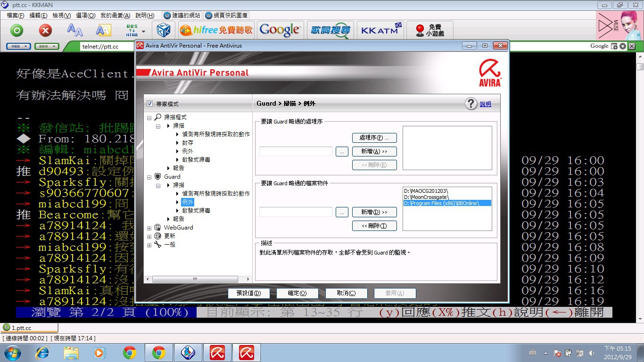Screen dimensions: 644x362
Task: Click the highlighted AA color icon in KKMAN
Action: coord(103,30)
